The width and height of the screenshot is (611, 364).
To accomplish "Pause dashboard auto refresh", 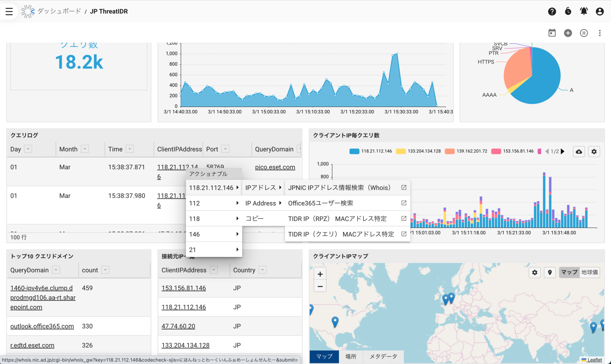I will (x=584, y=33).
